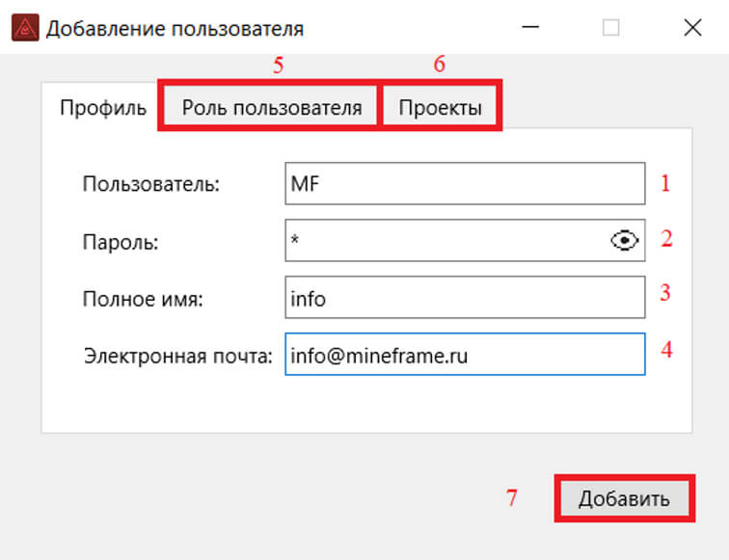Viewport: 729px width, 560px height.
Task: Toggle password visibility eye icon
Action: (624, 240)
